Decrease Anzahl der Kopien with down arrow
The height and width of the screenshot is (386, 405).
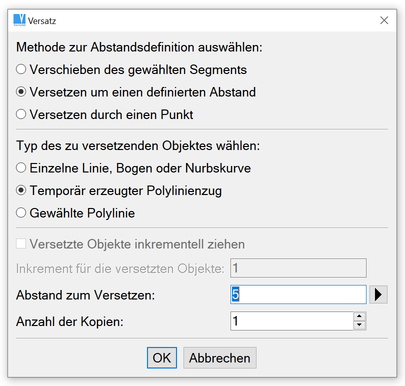[x=359, y=325]
